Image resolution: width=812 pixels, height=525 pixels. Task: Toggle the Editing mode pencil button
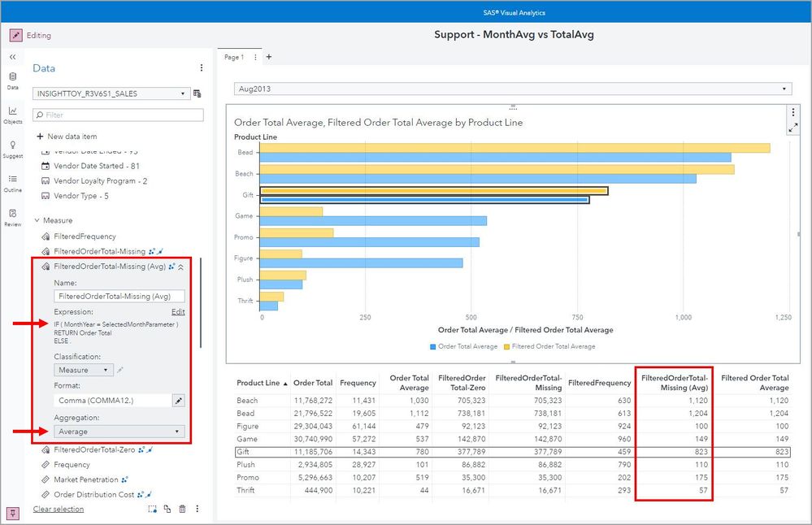click(16, 36)
